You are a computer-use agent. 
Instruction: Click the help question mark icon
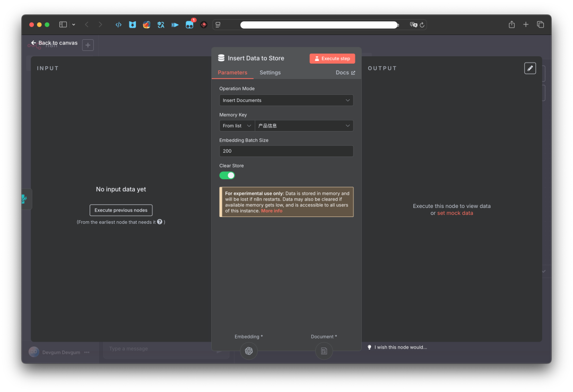point(159,222)
